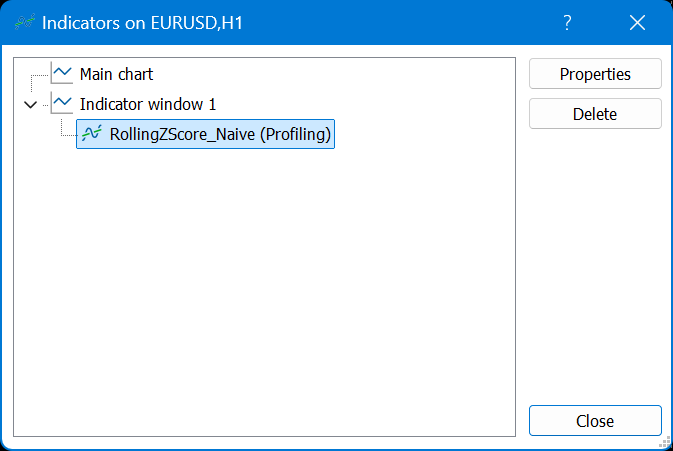Close the Indicators dialog via Close button
This screenshot has height=451, width=673.
coord(595,421)
